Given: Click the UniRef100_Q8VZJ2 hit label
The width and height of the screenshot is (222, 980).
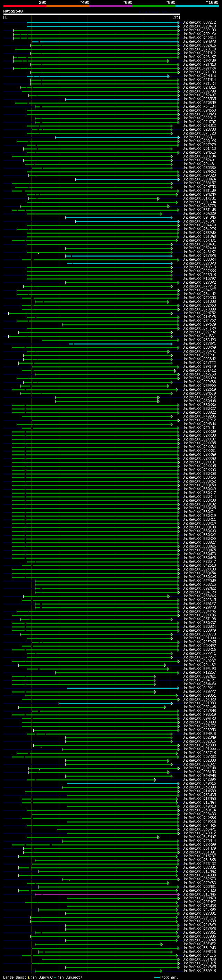Looking at the screenshot, I should [199, 23].
